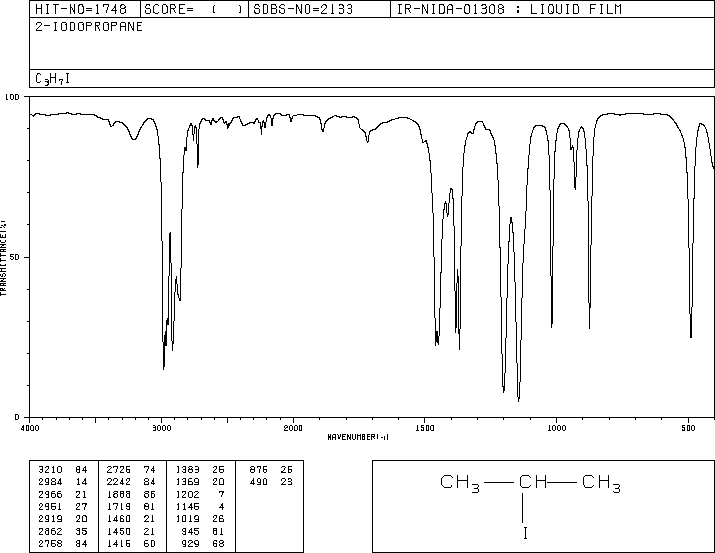Viewport: 715px width, 553px height.
Task: Click the 3000 tick label on x-axis
Action: (x=161, y=428)
